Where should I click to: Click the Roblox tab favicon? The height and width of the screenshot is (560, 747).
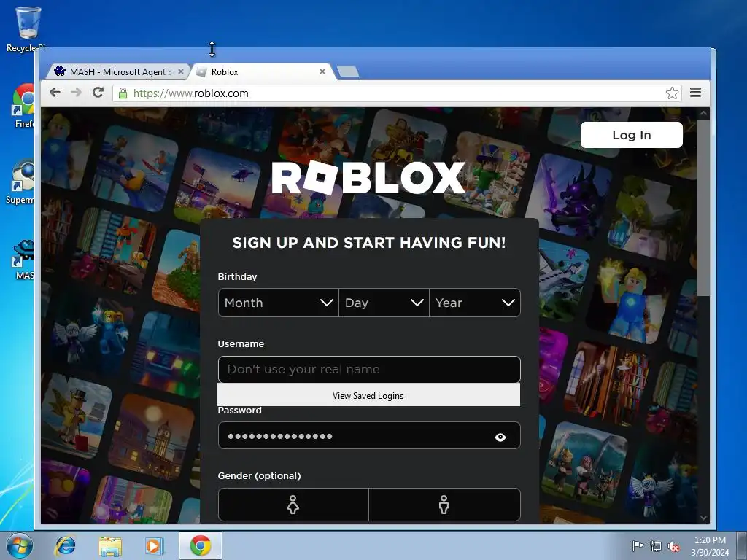(201, 72)
